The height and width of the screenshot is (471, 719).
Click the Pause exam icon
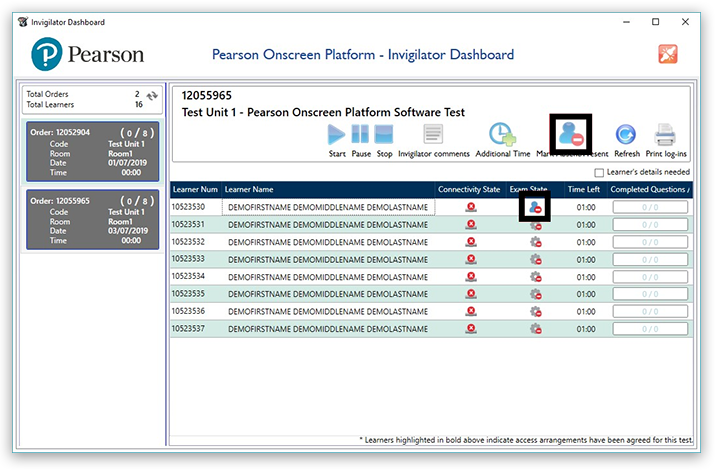[x=360, y=135]
